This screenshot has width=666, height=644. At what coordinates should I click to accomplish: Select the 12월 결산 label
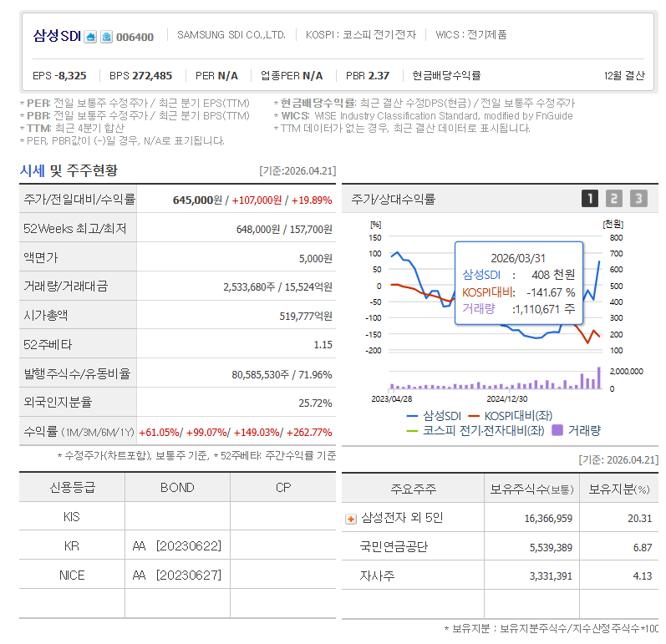pos(624,75)
